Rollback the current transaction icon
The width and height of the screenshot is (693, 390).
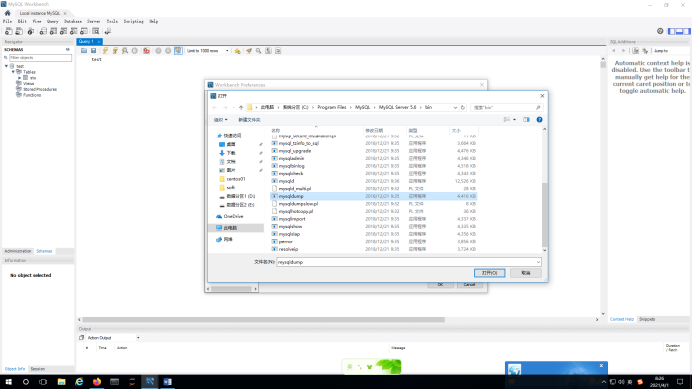tap(168, 51)
